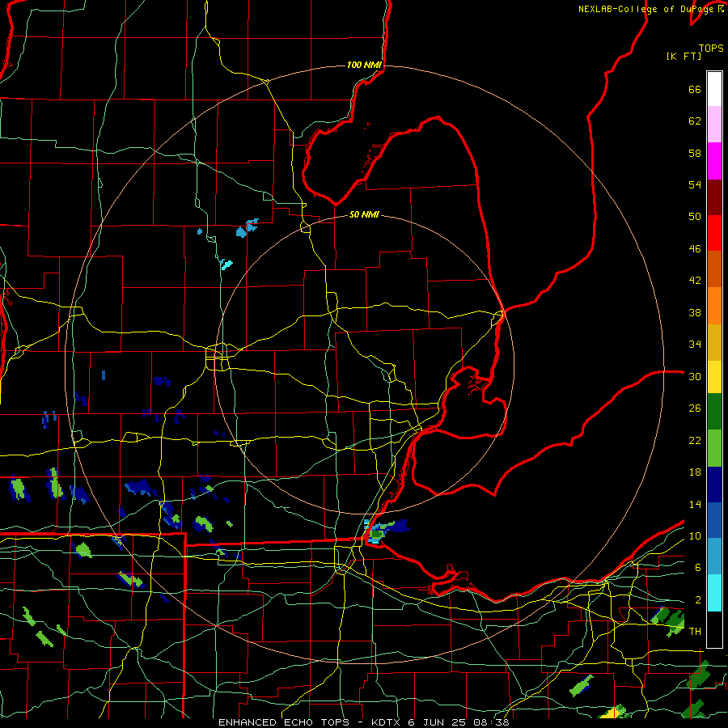728x728 pixels.
Task: Click the '58' legend value
Action: [x=695, y=153]
